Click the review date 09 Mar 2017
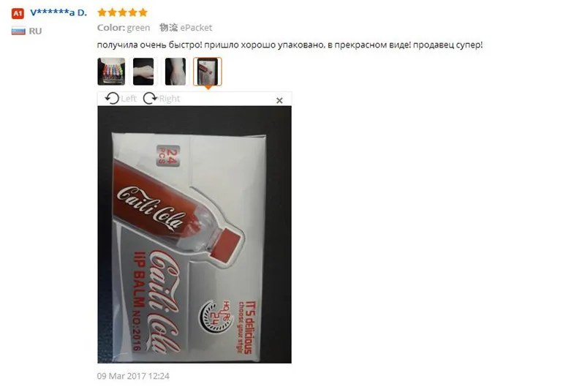585x392 pixels. click(133, 376)
